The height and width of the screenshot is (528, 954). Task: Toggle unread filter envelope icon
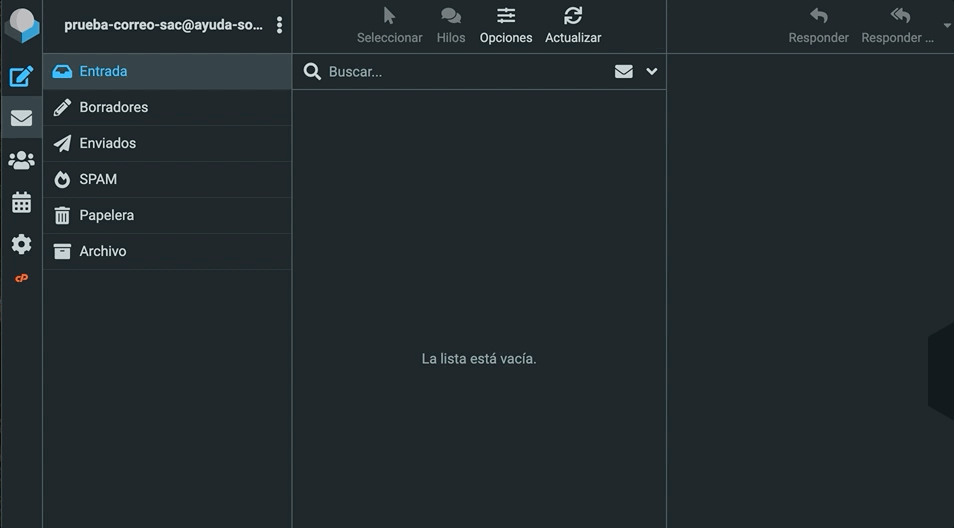[624, 72]
